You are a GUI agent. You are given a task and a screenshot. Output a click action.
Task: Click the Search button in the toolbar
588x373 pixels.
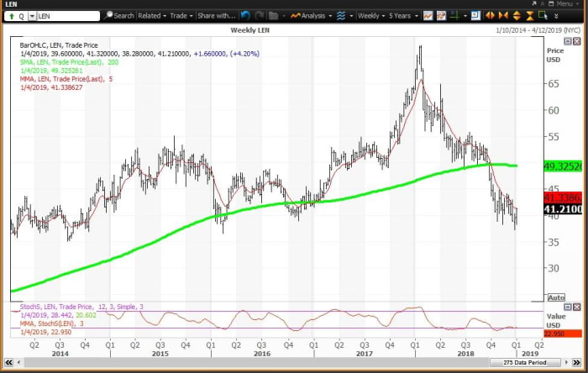[x=118, y=15]
